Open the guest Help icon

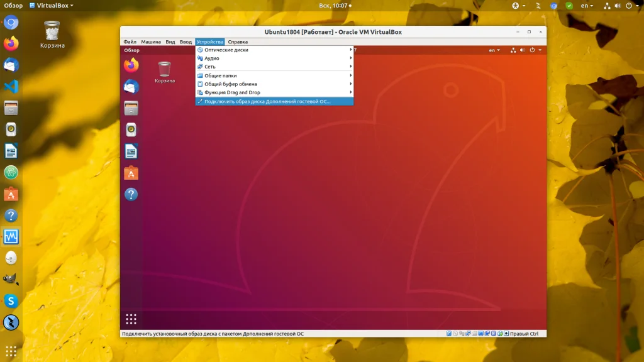click(131, 194)
